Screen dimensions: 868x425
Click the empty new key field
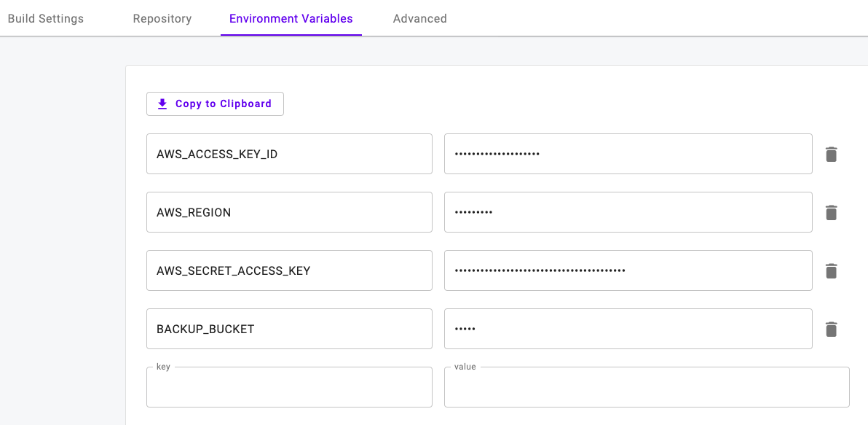(x=289, y=388)
